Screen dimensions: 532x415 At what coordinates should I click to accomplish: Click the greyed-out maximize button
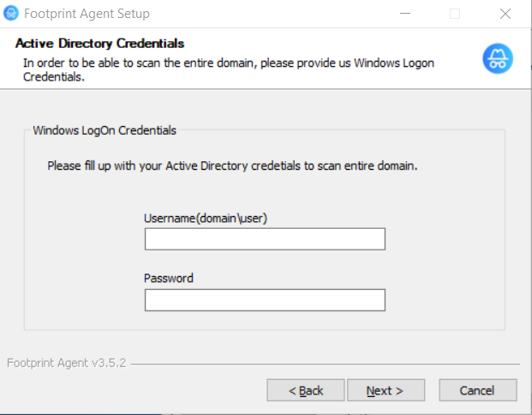[455, 14]
